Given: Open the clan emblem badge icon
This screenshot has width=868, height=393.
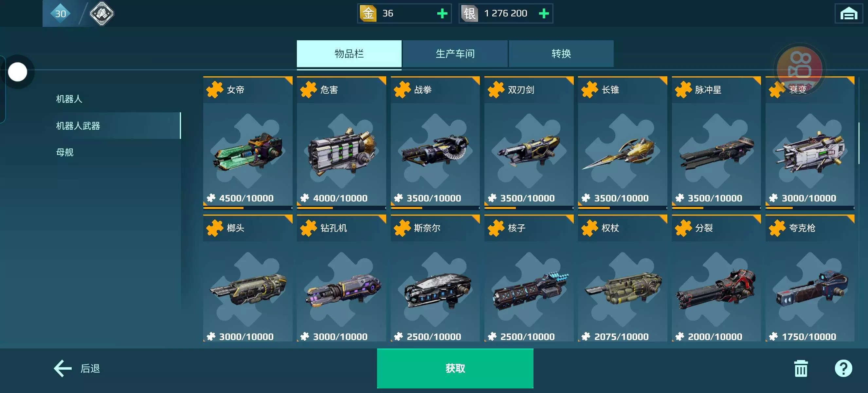Looking at the screenshot, I should pos(101,13).
